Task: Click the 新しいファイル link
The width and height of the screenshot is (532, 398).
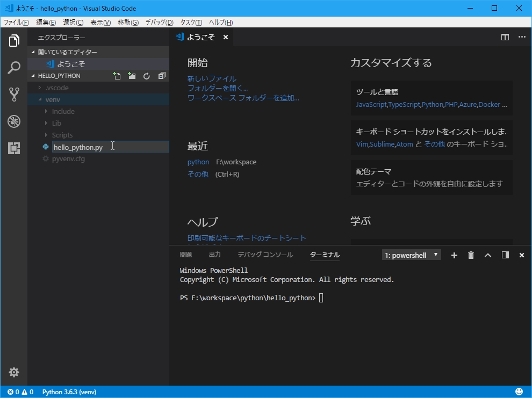Action: tap(212, 78)
